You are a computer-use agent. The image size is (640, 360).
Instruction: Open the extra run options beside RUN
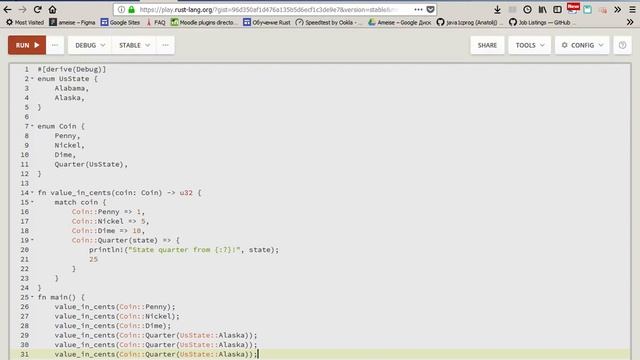click(55, 45)
